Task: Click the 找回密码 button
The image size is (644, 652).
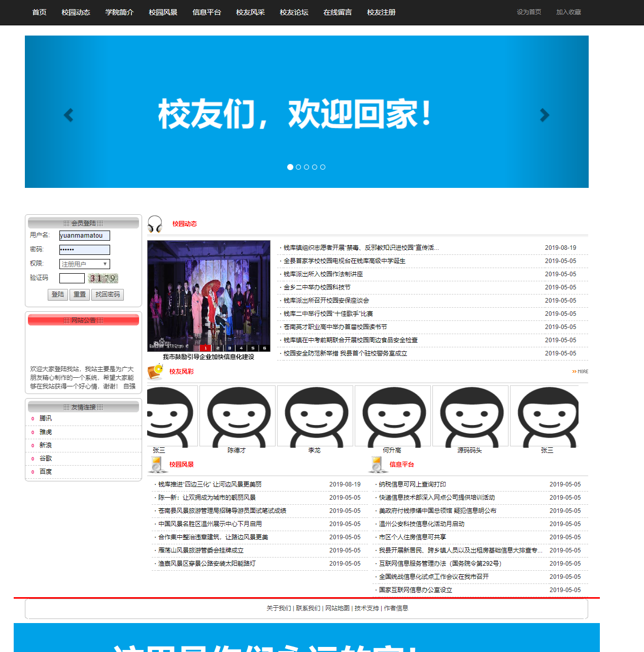Action: click(x=107, y=295)
